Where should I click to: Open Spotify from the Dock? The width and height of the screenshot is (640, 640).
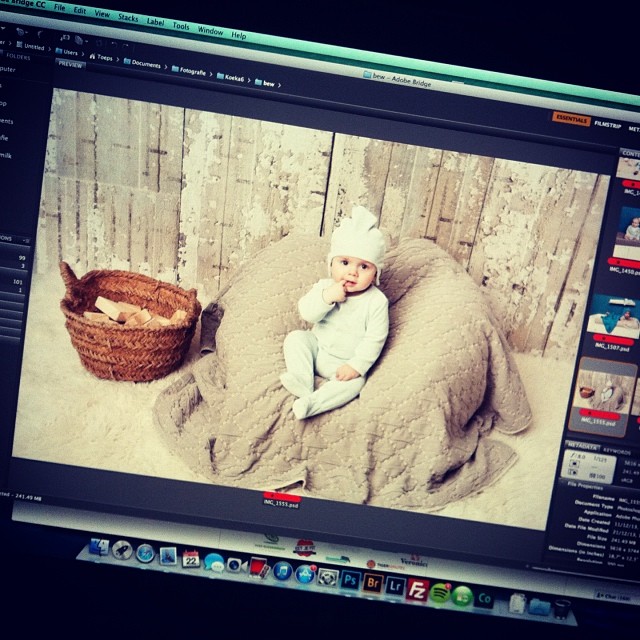tap(440, 593)
